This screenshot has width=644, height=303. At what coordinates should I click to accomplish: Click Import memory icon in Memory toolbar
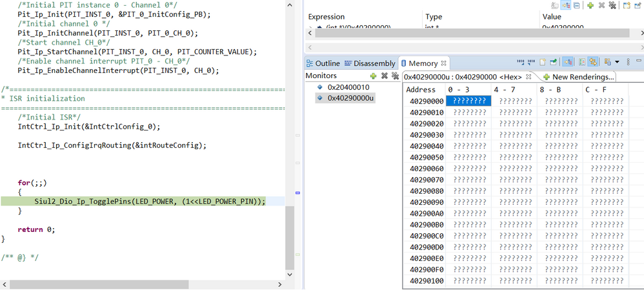pos(520,61)
